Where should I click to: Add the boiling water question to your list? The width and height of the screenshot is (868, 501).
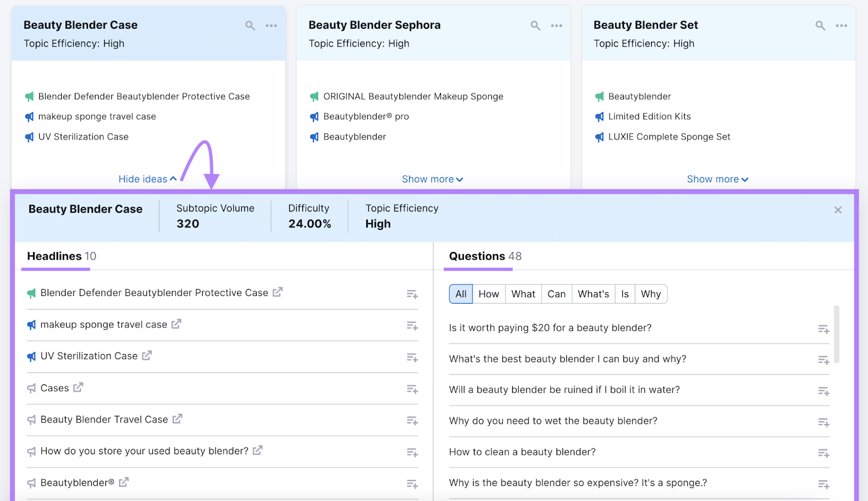tap(824, 390)
